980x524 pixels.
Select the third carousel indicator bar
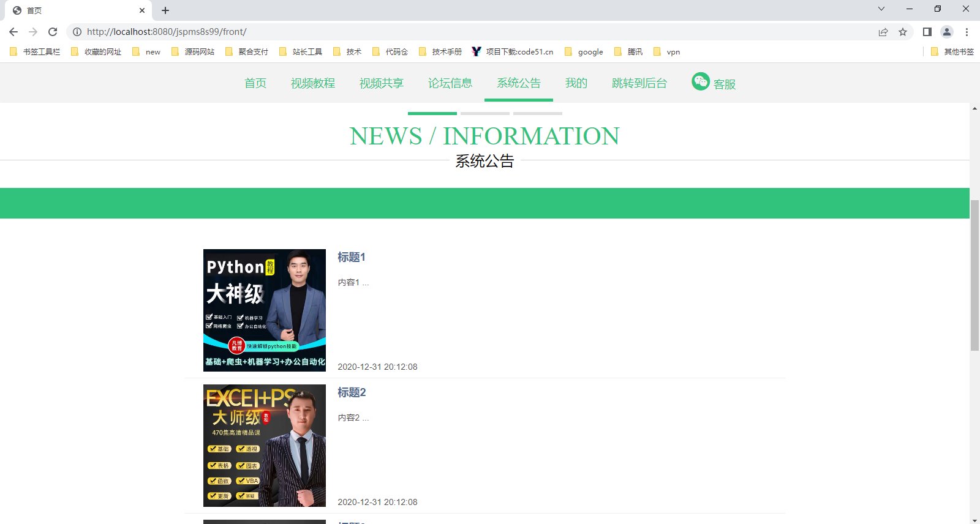(538, 113)
